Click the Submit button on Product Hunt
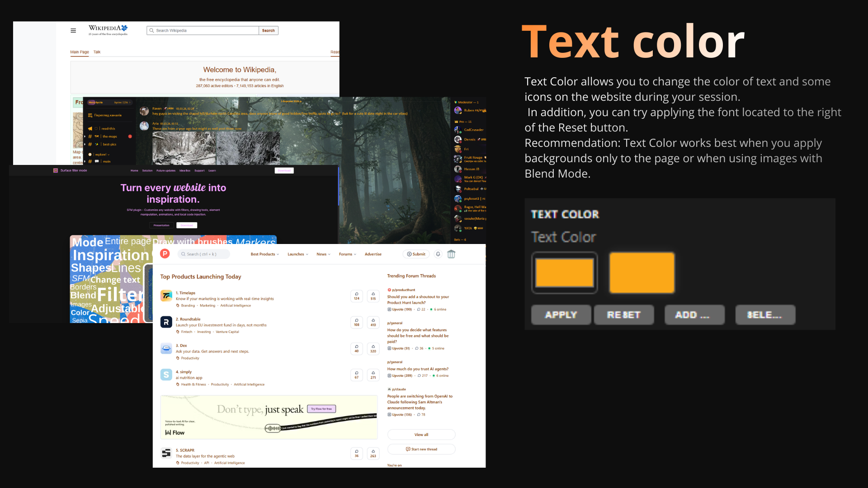The height and width of the screenshot is (488, 868). [x=416, y=254]
